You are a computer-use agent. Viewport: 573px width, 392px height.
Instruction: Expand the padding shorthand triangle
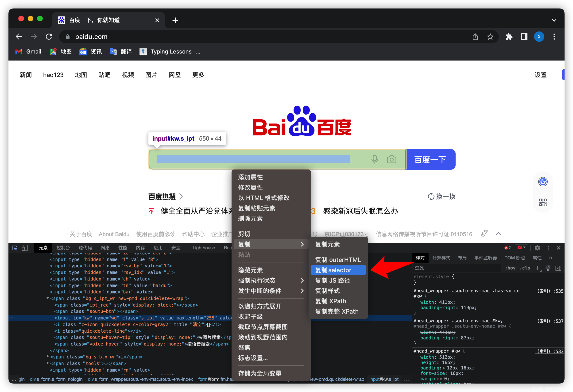pos(444,368)
